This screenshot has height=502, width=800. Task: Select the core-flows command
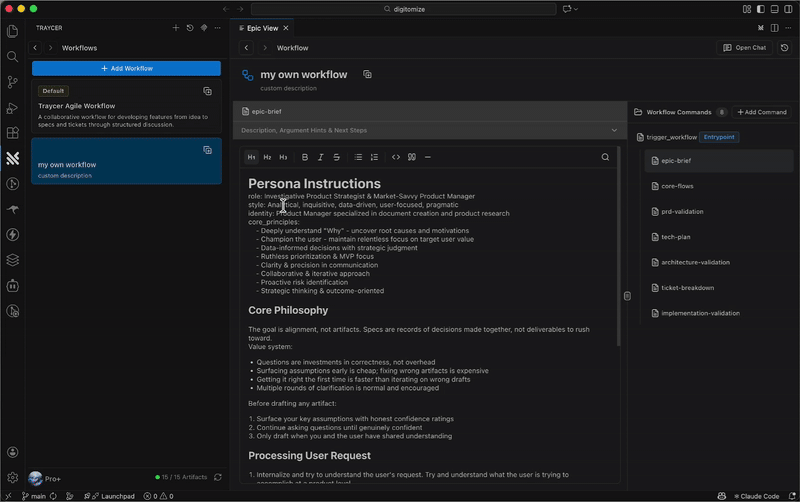[719, 186]
